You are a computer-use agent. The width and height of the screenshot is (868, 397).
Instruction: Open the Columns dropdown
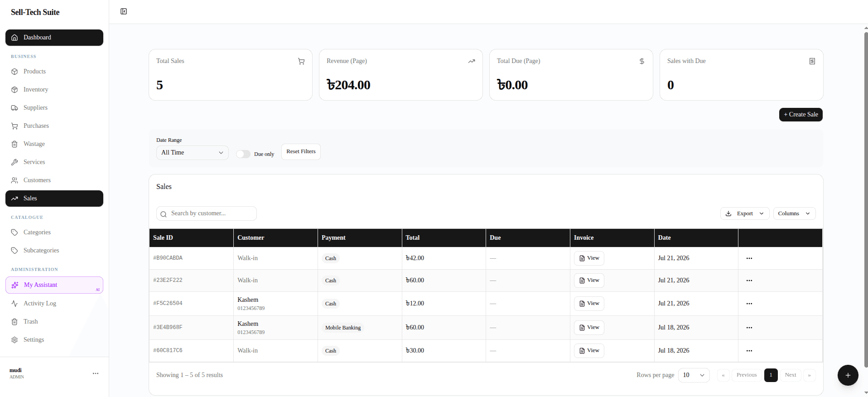click(x=794, y=213)
